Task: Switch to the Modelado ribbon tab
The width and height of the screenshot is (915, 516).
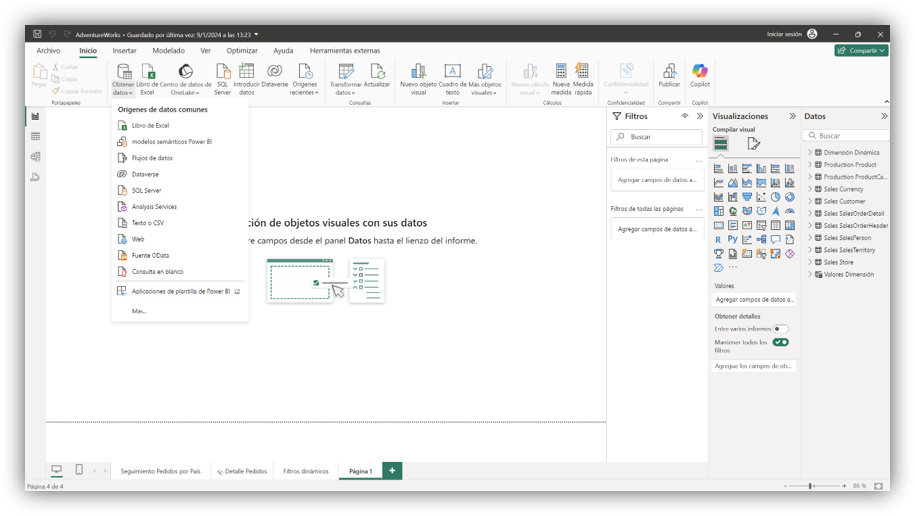Action: 169,51
